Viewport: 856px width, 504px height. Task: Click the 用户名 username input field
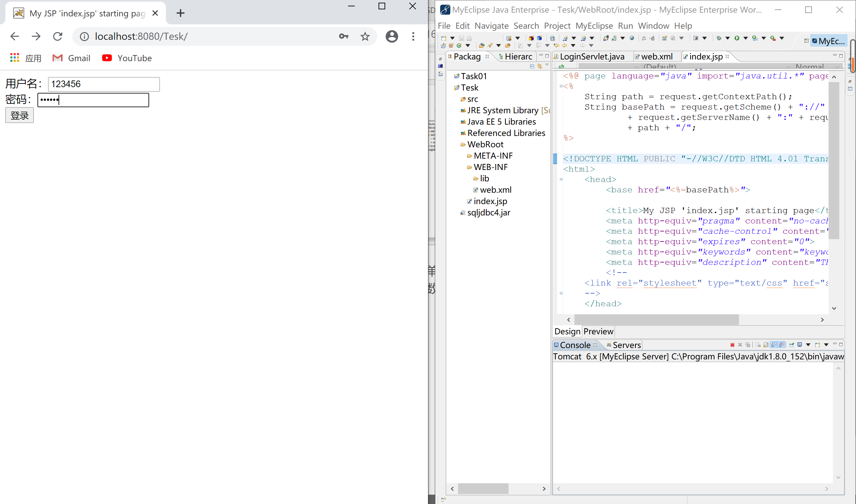104,84
